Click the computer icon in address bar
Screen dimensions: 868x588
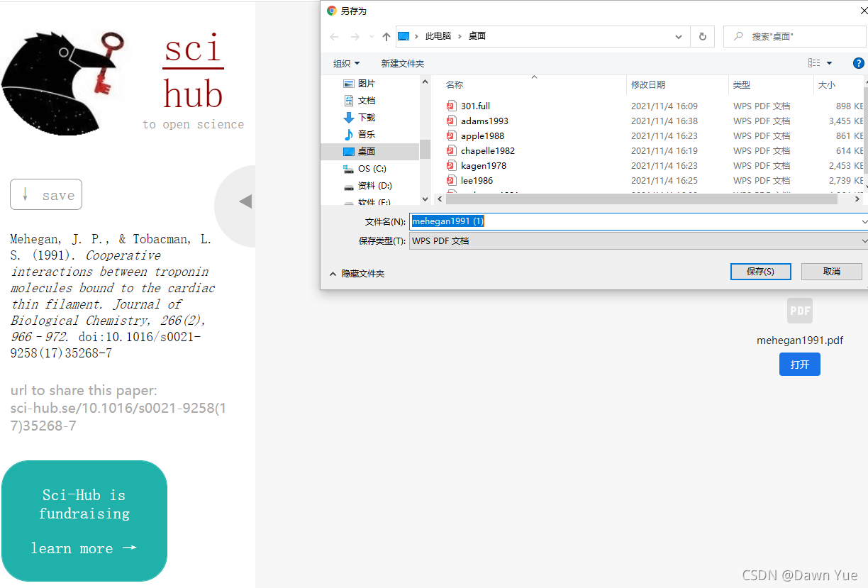click(x=404, y=36)
